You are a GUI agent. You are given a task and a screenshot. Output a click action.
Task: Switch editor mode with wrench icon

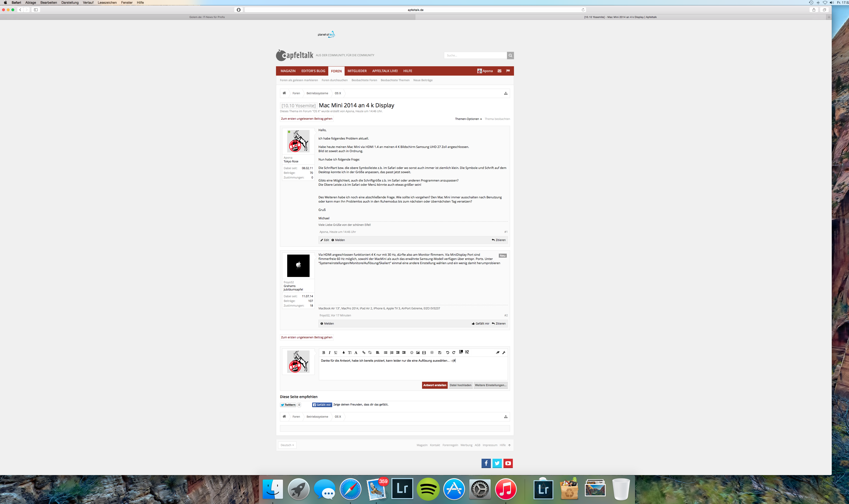[x=504, y=353]
